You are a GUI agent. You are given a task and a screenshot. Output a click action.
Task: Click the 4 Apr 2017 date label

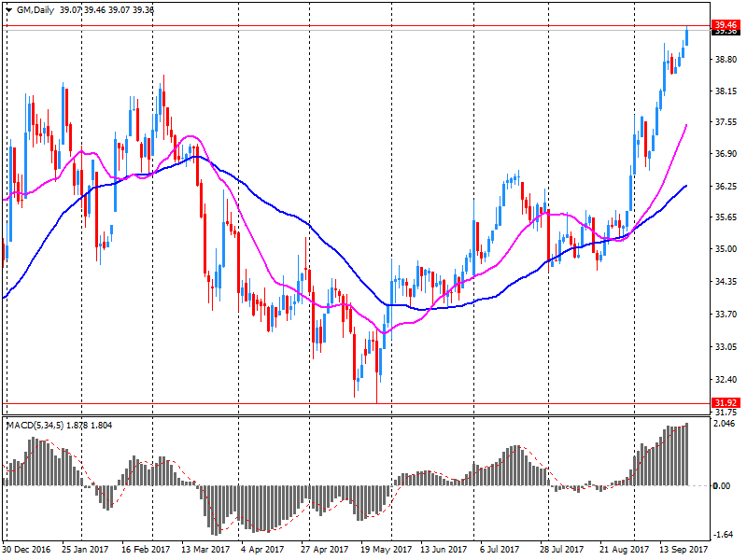pos(262,550)
